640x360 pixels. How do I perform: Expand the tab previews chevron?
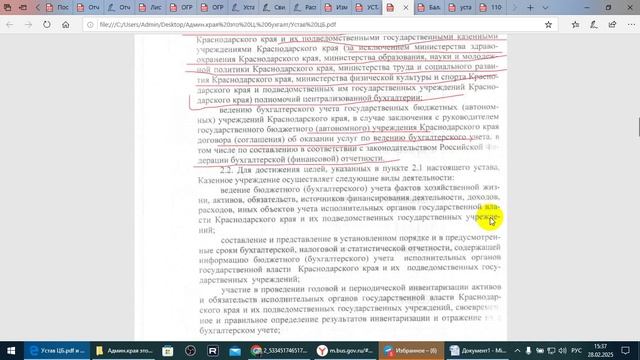pyautogui.click(x=545, y=7)
